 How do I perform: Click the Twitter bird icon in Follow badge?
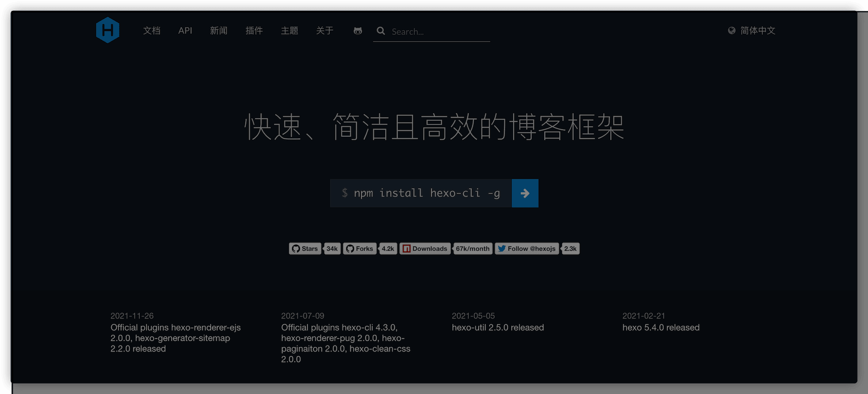click(502, 249)
